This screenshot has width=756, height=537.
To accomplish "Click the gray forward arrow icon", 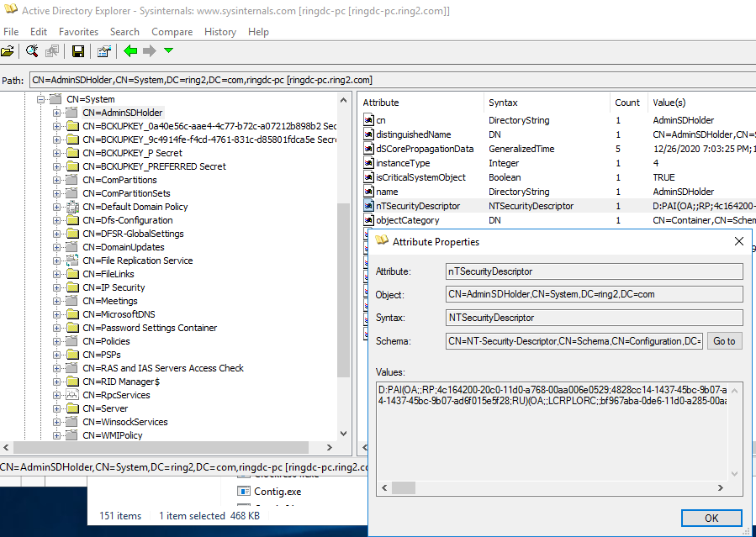I will point(150,51).
